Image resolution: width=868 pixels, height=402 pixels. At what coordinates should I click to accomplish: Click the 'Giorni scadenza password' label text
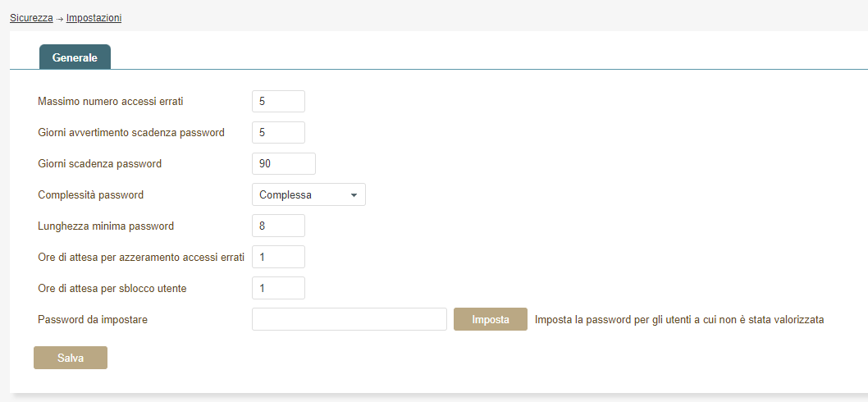[x=100, y=164]
